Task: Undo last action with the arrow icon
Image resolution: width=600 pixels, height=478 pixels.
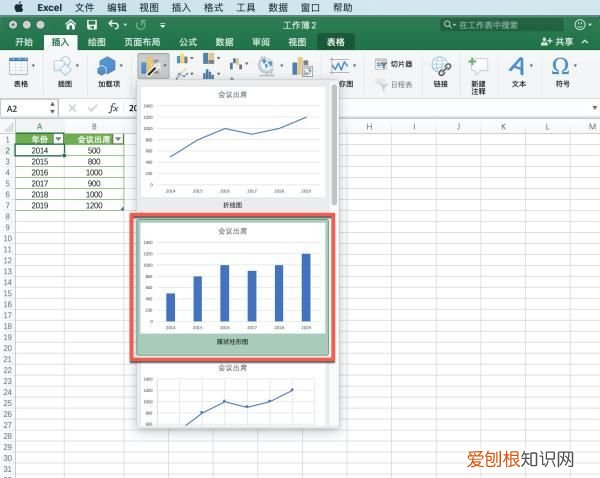Action: point(113,25)
